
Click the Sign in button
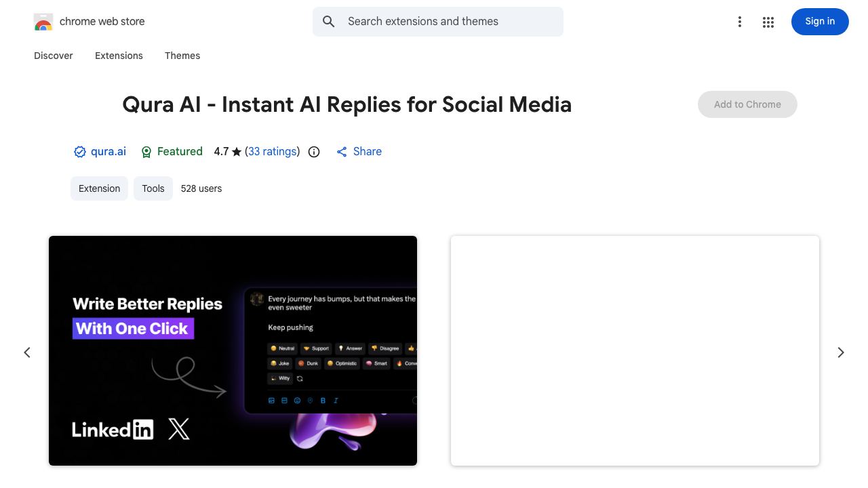[820, 22]
